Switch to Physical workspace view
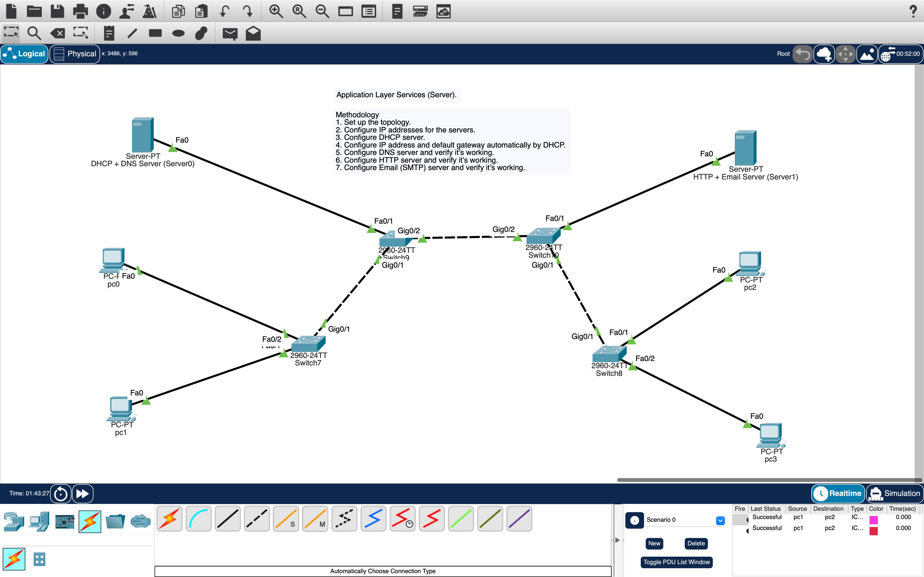Image resolution: width=924 pixels, height=577 pixels. (75, 54)
